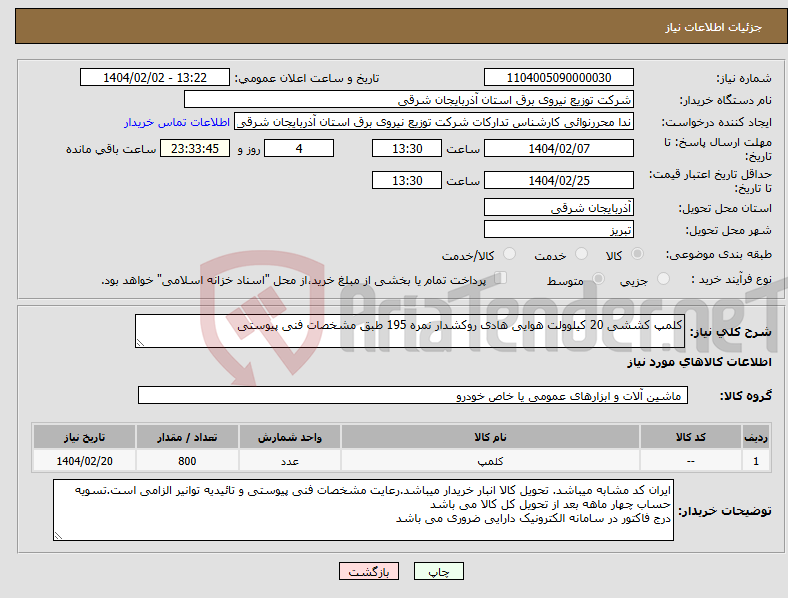Click the row number cell 1
The height and width of the screenshot is (598, 788).
756,461
